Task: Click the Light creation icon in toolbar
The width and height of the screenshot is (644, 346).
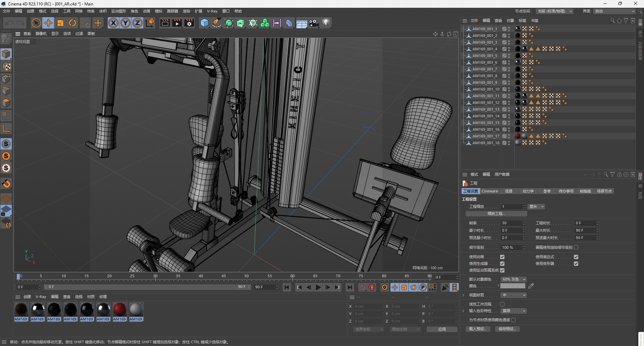Action: click(x=325, y=23)
